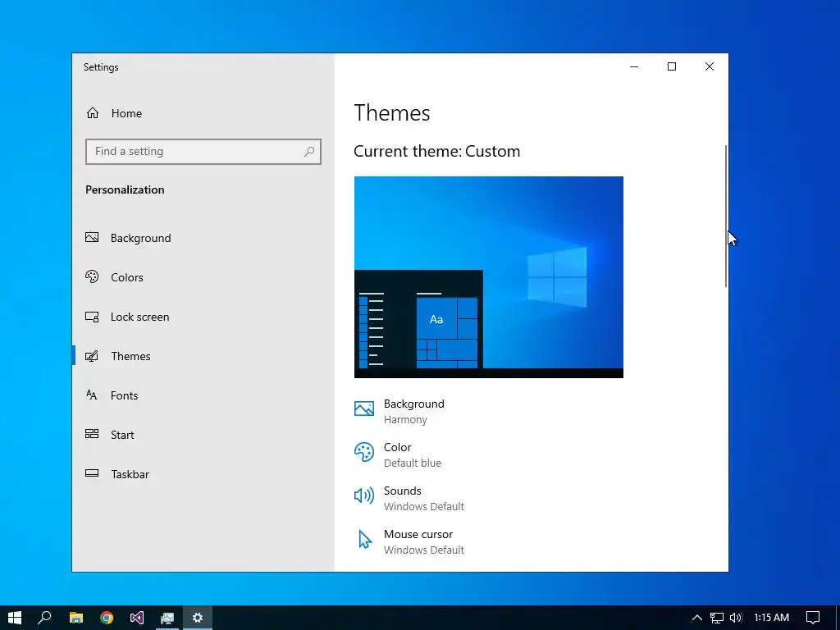Click the current theme preview image
This screenshot has height=630, width=840.
(489, 277)
